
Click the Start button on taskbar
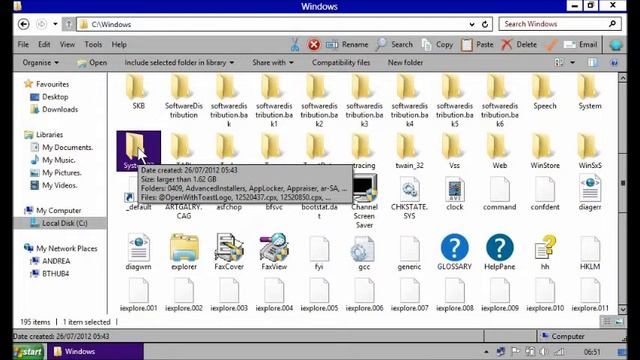(x=29, y=352)
